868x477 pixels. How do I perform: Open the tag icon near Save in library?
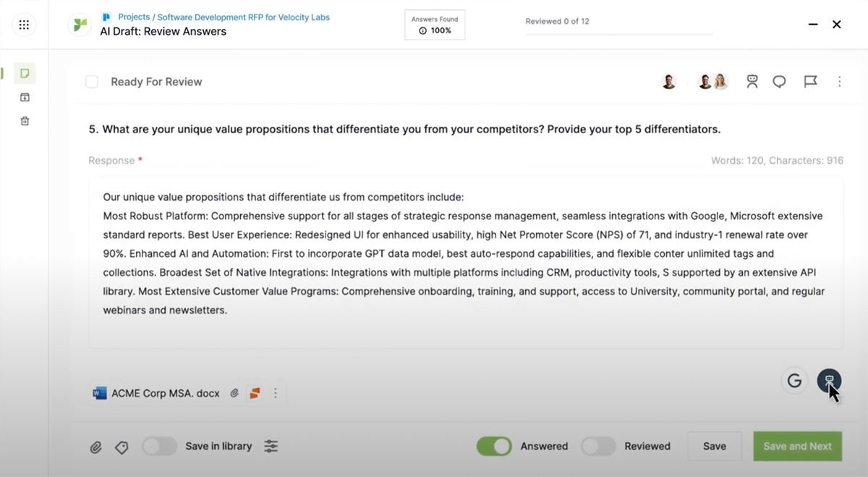tap(122, 447)
